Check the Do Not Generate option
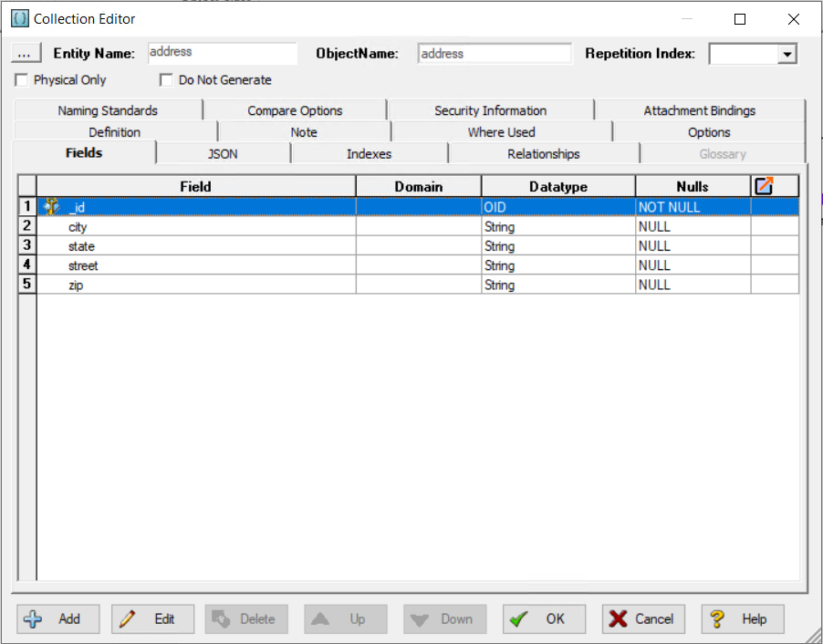823x644 pixels. [166, 80]
